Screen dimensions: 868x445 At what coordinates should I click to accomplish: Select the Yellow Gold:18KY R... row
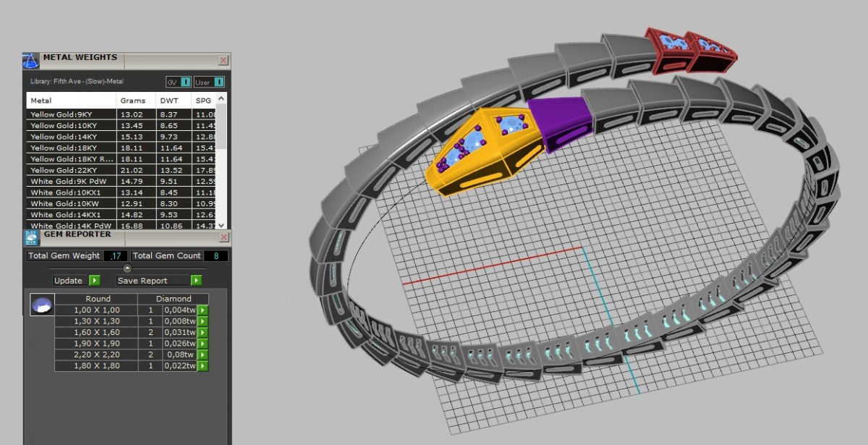click(x=122, y=159)
